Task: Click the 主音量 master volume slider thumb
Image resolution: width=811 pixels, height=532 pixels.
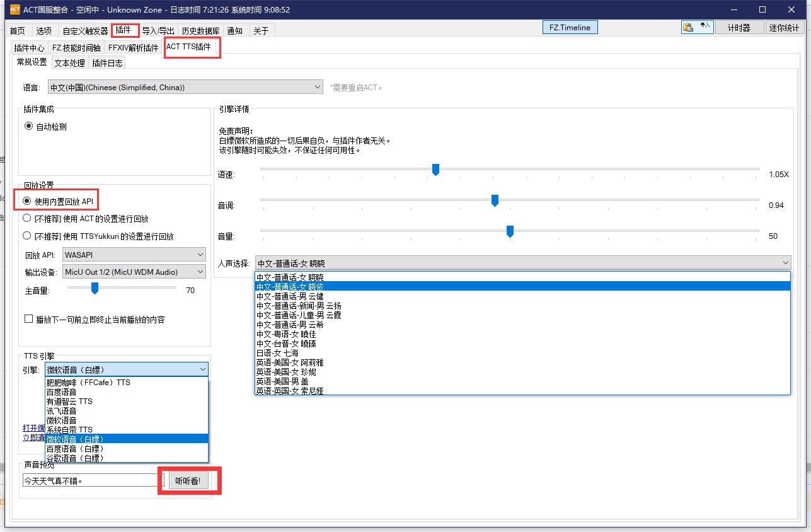Action: (x=95, y=288)
